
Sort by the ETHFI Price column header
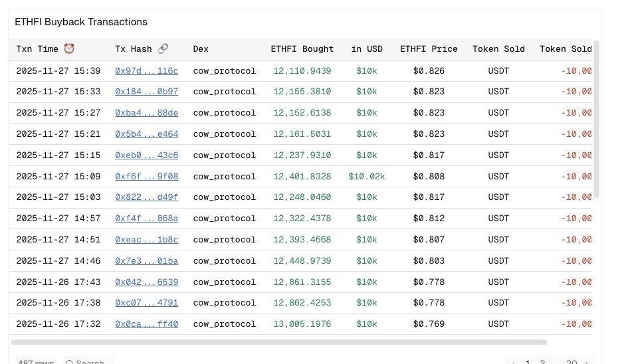click(x=429, y=49)
